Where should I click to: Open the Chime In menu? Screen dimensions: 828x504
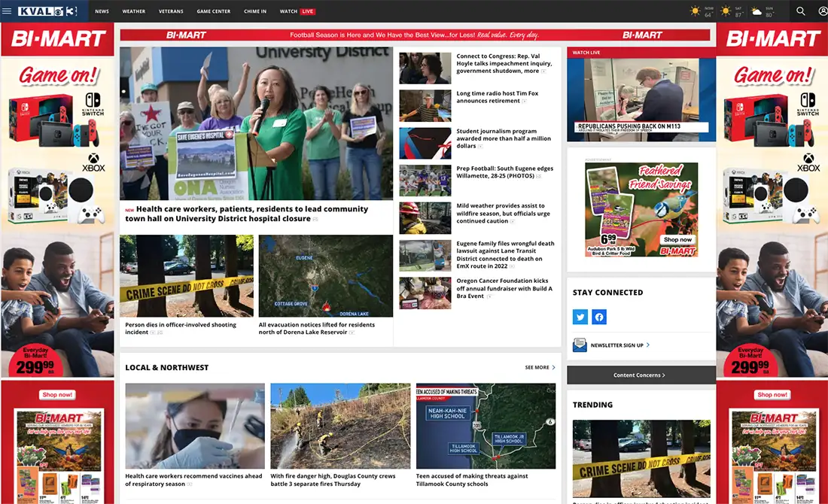coord(255,11)
